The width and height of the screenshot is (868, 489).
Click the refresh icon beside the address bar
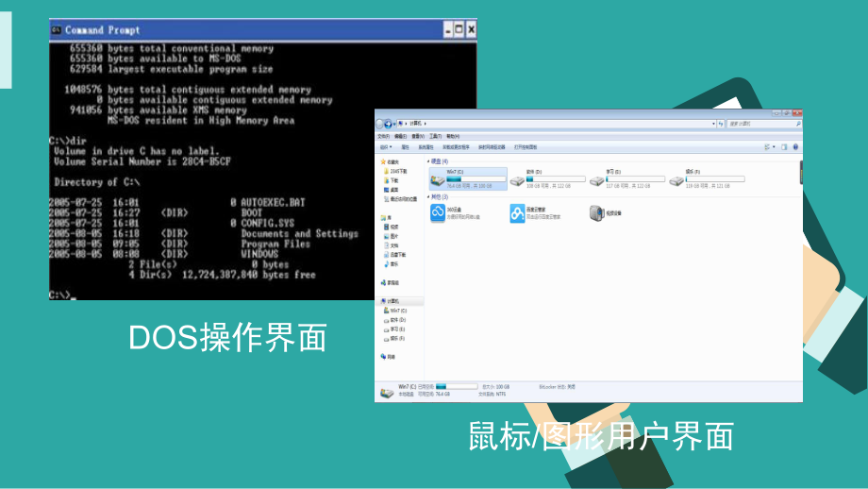click(721, 124)
